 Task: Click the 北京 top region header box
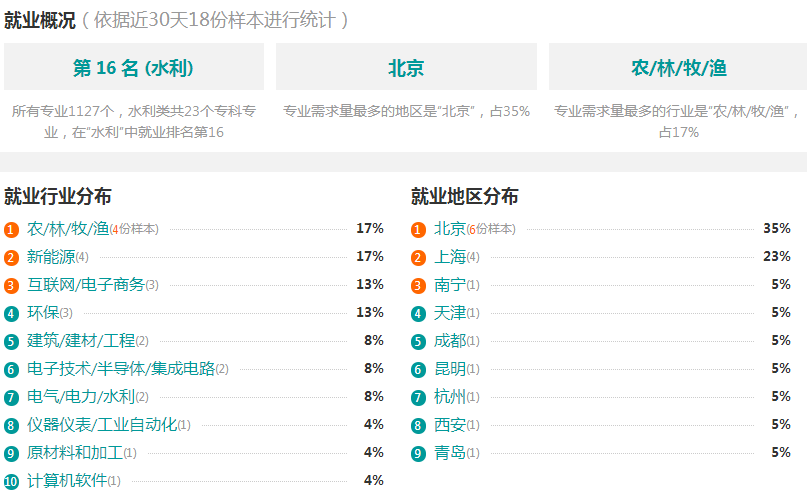(406, 67)
